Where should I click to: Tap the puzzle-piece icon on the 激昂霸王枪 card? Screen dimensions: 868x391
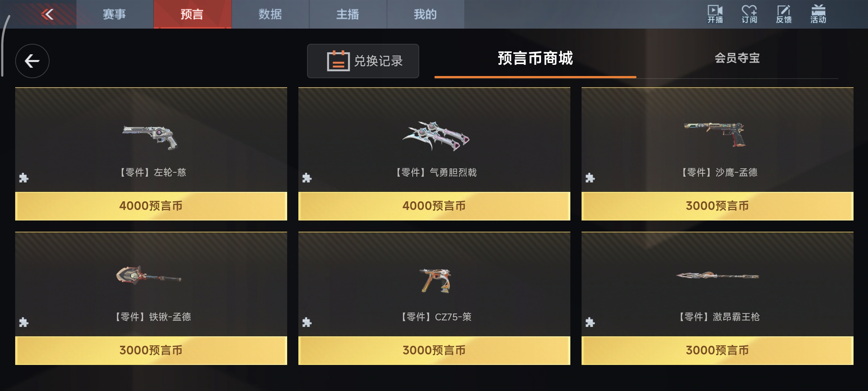click(590, 322)
